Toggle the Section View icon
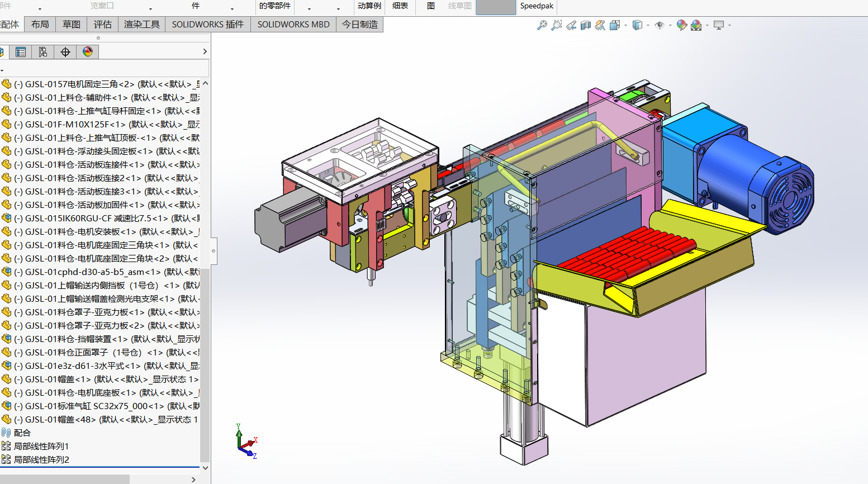This screenshot has height=484, width=868. [586, 25]
